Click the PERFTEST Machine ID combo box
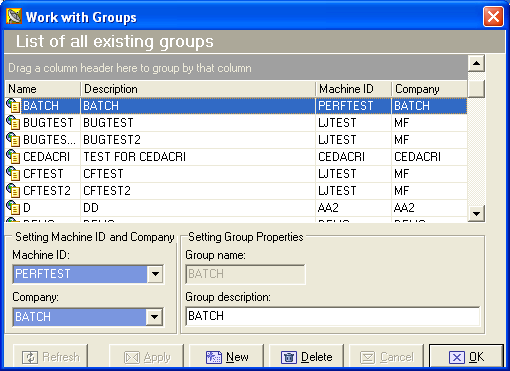The image size is (510, 371). pyautogui.click(x=88, y=274)
